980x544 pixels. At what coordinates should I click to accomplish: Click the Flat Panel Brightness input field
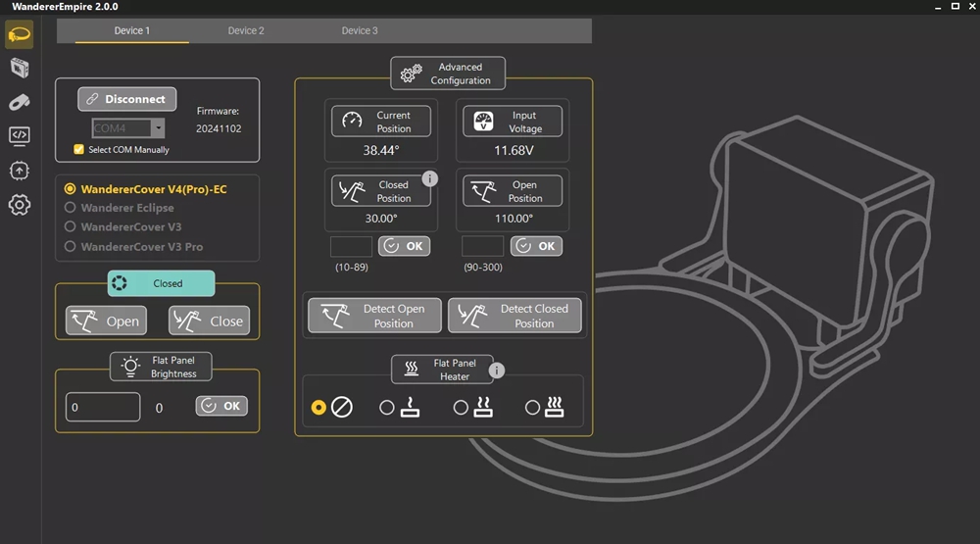pyautogui.click(x=103, y=407)
